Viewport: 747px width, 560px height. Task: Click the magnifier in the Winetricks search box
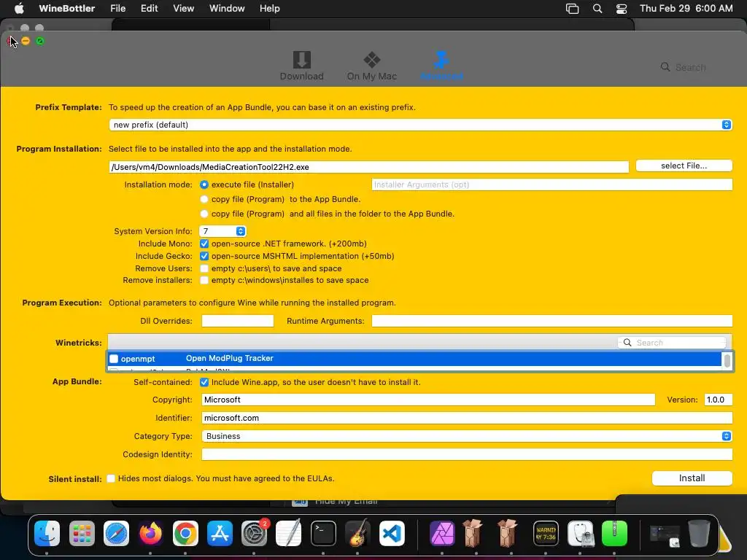[x=627, y=343]
